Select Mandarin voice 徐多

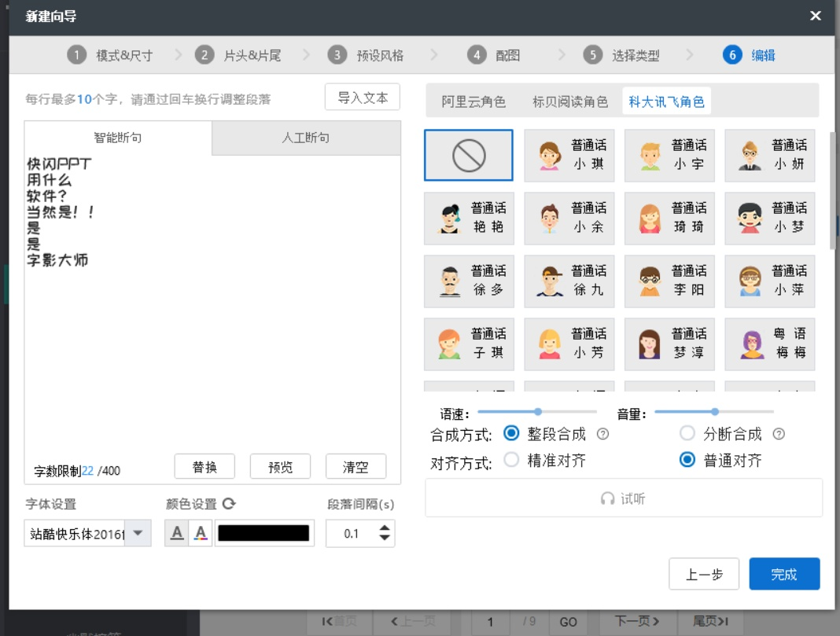coord(469,281)
